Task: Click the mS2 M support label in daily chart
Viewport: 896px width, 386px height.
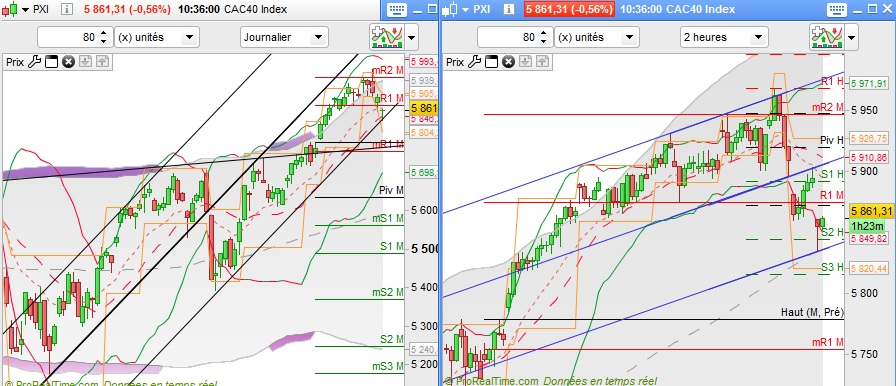Action: tap(388, 292)
